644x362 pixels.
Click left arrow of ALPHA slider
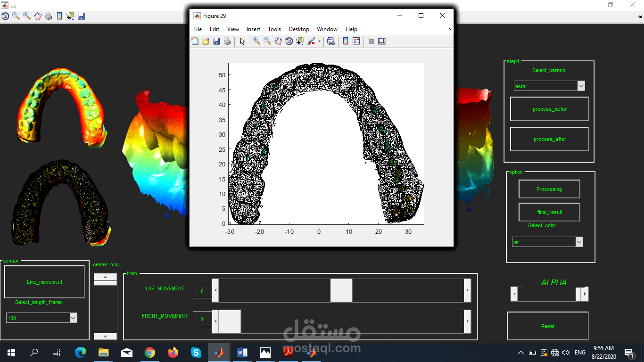point(514,294)
